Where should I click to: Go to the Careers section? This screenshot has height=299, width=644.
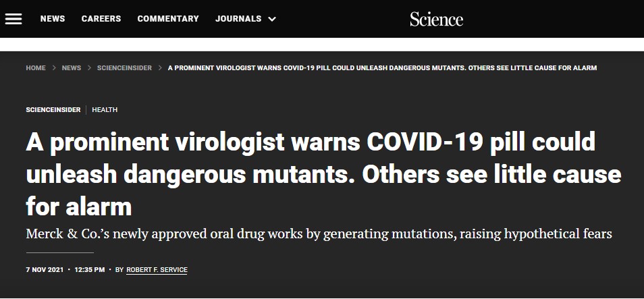pos(101,19)
